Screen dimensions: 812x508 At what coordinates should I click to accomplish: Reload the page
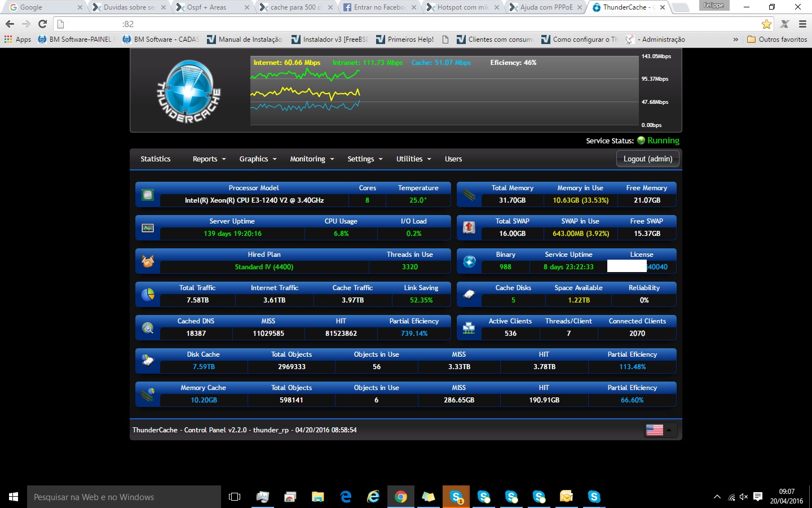(x=42, y=24)
